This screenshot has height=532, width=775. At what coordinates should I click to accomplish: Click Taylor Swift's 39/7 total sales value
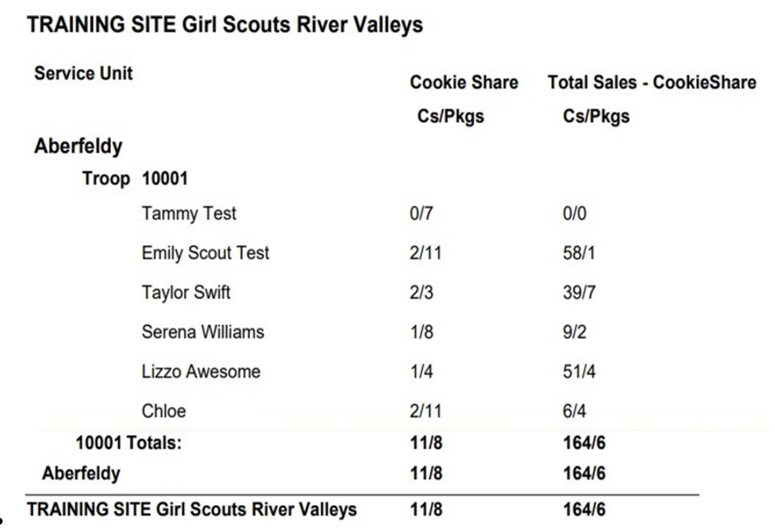pyautogui.click(x=579, y=292)
